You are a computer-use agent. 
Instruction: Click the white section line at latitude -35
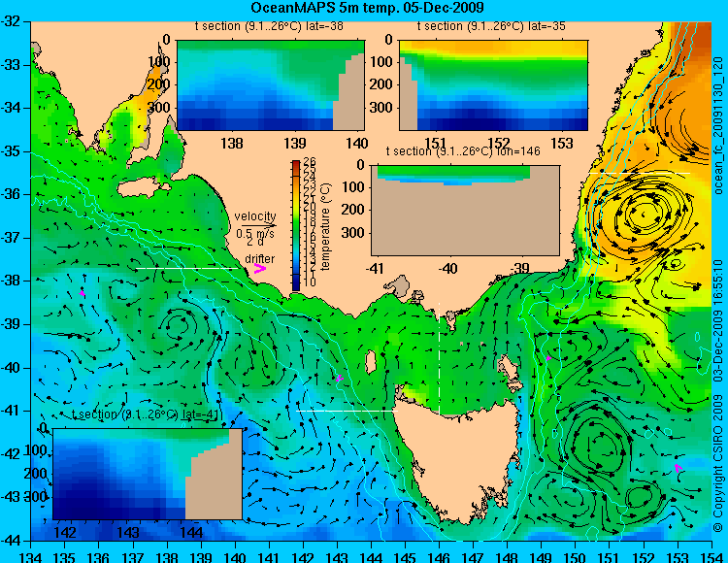click(640, 173)
